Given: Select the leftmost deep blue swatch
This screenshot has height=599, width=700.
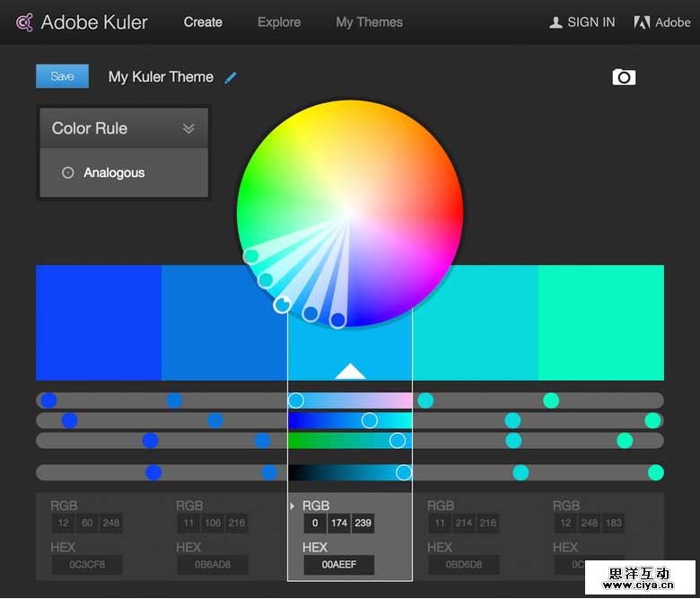Looking at the screenshot, I should (x=98, y=322).
